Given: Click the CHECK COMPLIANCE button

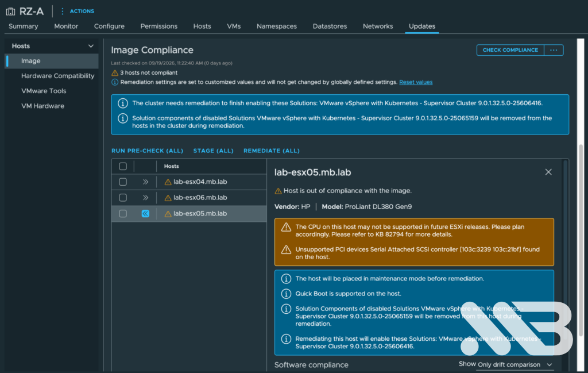Looking at the screenshot, I should [510, 50].
